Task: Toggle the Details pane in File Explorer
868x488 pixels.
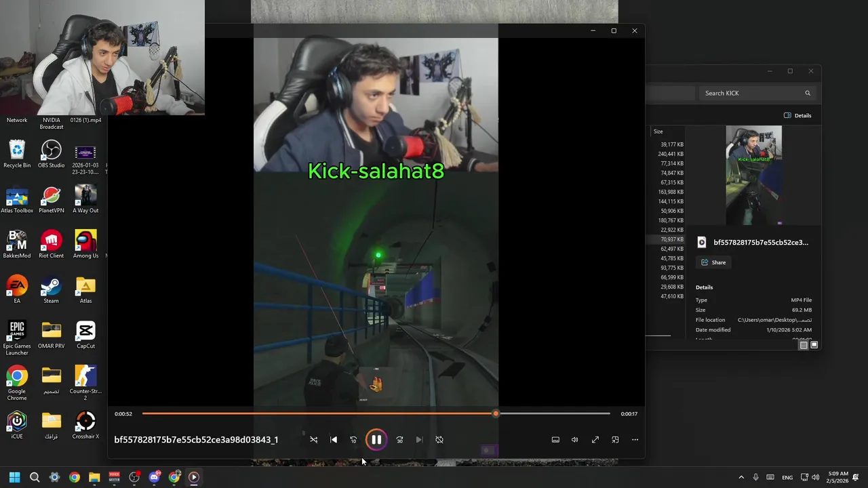Action: pyautogui.click(x=797, y=115)
